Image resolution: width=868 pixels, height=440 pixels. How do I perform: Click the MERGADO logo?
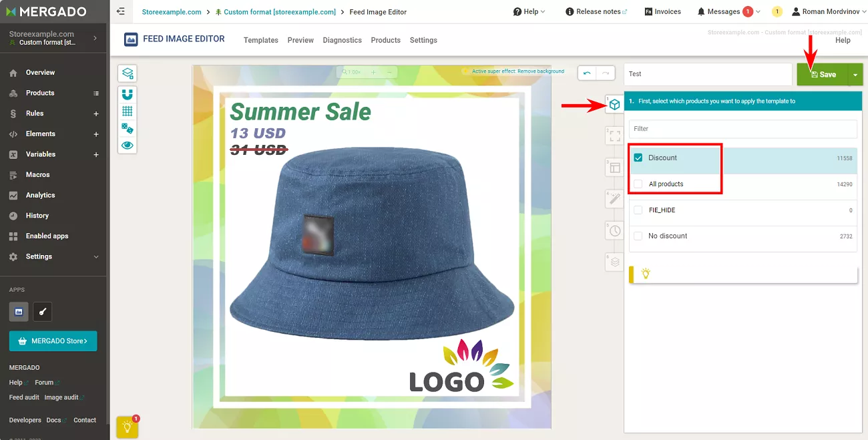(x=47, y=11)
